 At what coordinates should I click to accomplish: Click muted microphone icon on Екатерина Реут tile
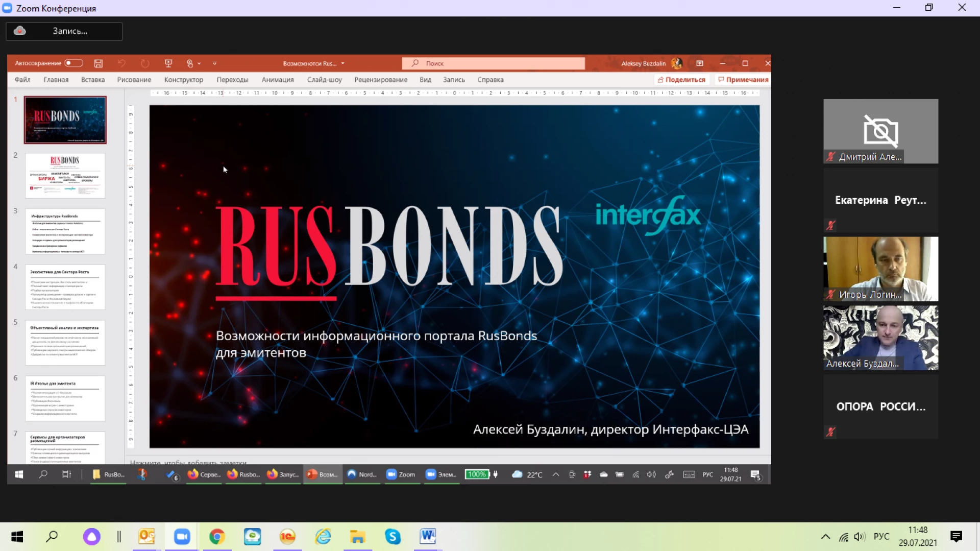(831, 225)
